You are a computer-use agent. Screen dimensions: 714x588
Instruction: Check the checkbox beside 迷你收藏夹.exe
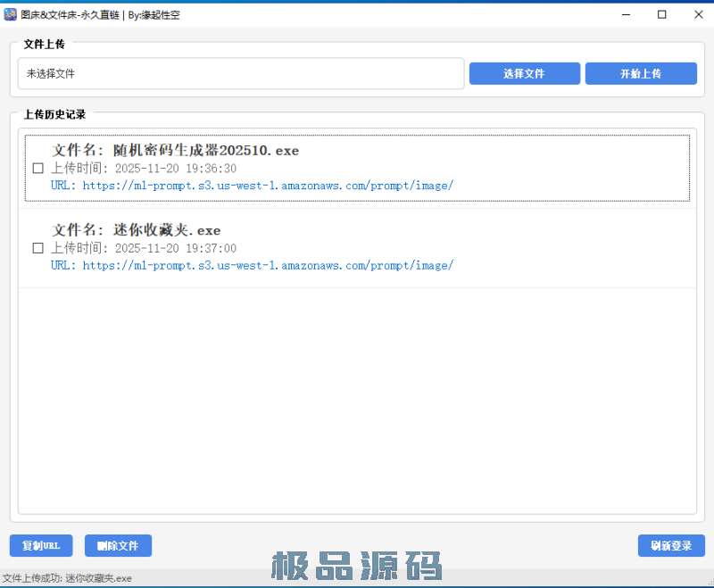(37, 247)
